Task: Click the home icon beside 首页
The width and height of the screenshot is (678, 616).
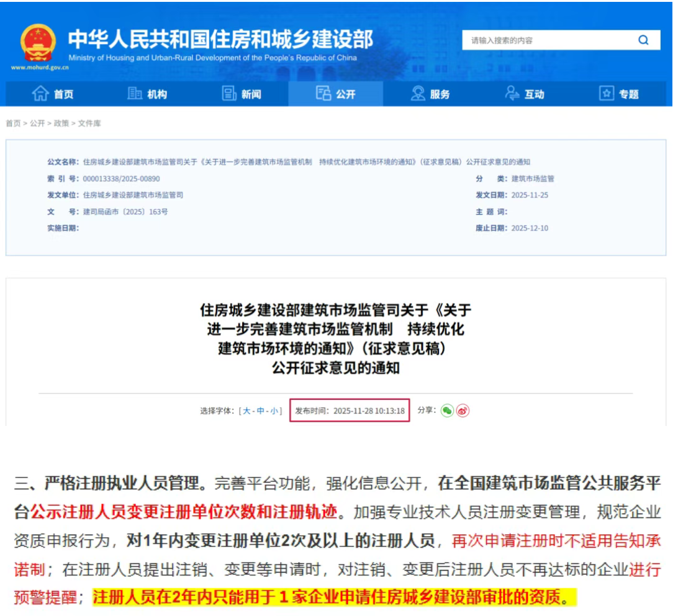Action: click(40, 94)
